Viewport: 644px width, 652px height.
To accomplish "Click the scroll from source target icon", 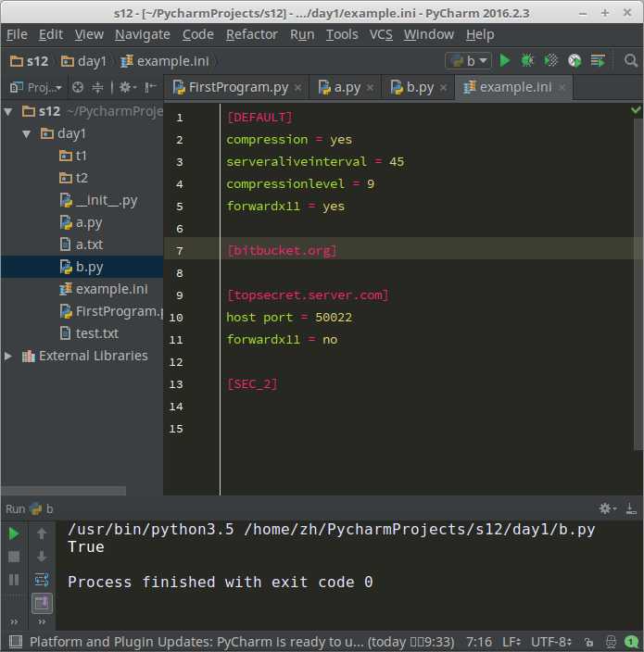I will click(x=78, y=87).
